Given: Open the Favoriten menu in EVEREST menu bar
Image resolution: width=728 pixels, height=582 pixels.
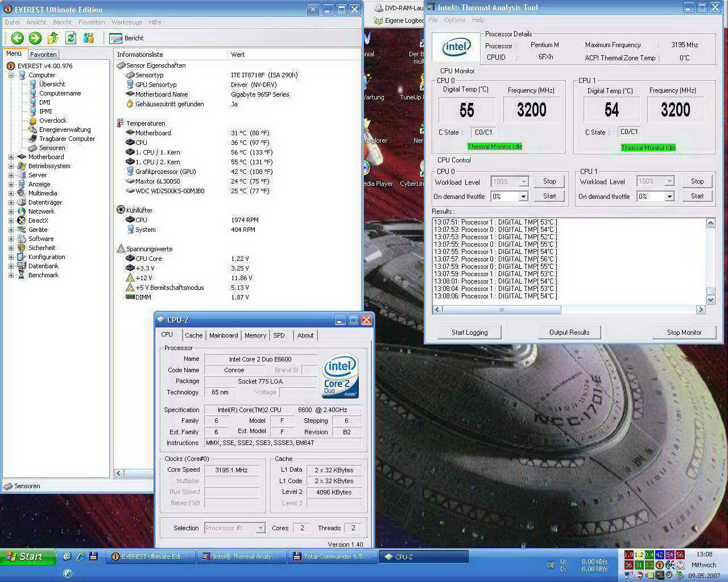Looking at the screenshot, I should pyautogui.click(x=92, y=22).
